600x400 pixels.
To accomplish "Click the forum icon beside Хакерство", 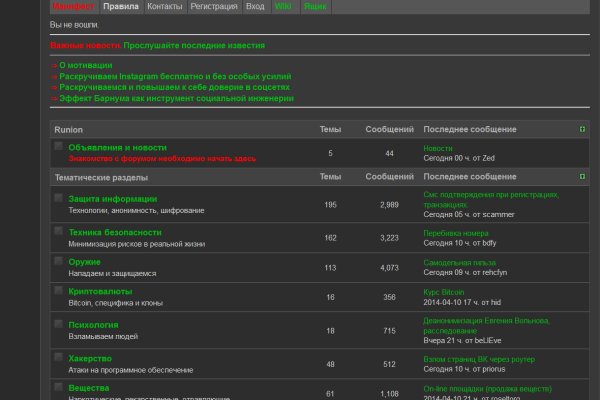I will (58, 356).
